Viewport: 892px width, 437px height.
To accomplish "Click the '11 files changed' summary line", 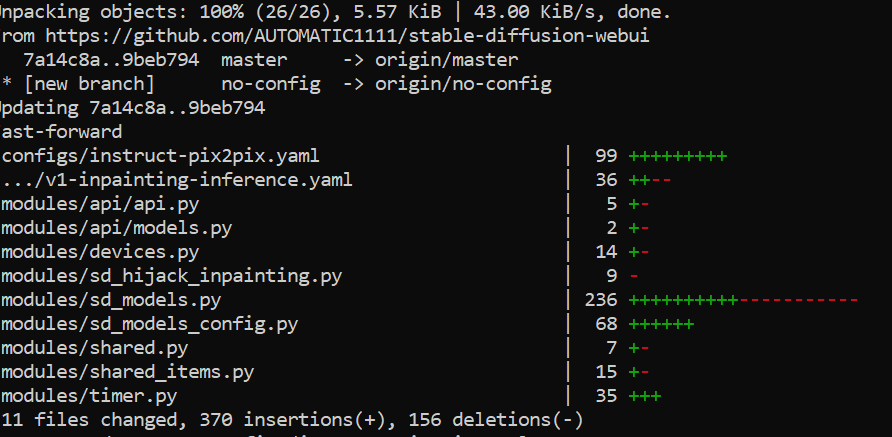I will 292,420.
